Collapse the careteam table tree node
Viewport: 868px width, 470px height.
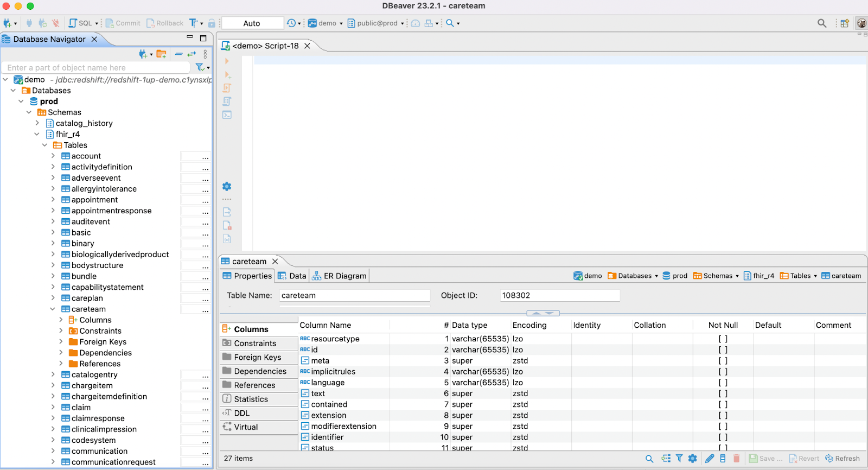[53, 309]
